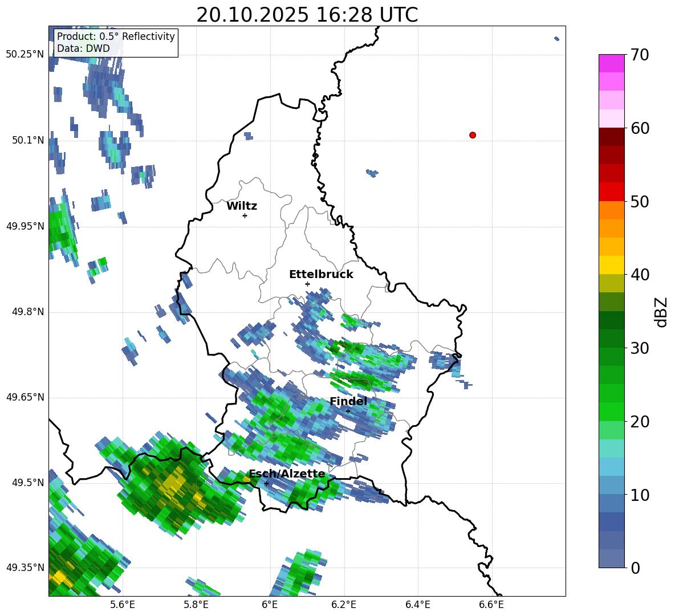Click the 'Product: 0.5° Reflectivity' legend line
The height and width of the screenshot is (616, 675).
[116, 36]
